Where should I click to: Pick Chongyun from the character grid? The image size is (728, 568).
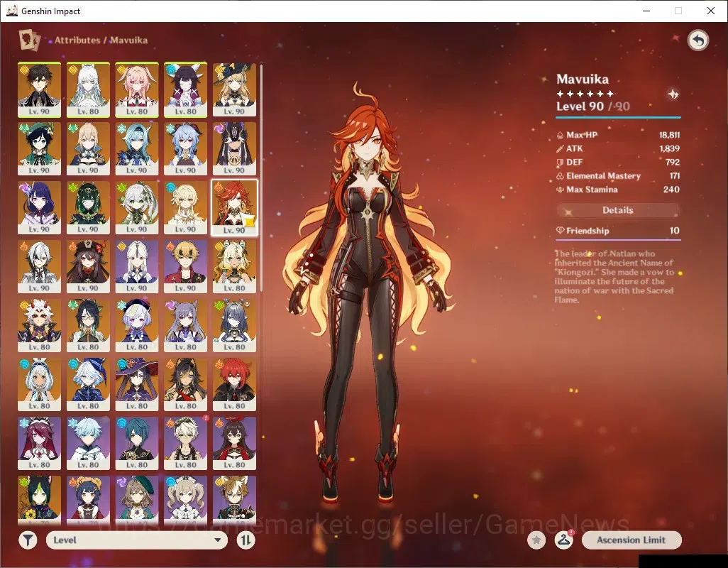click(88, 444)
